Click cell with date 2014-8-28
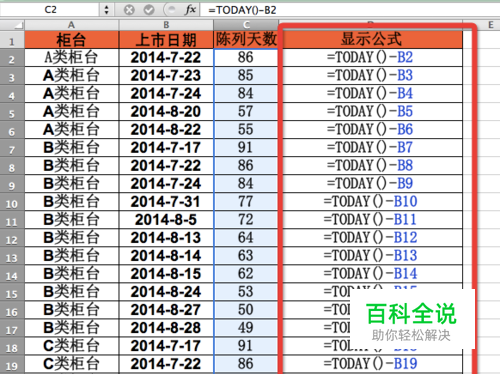 pyautogui.click(x=166, y=328)
